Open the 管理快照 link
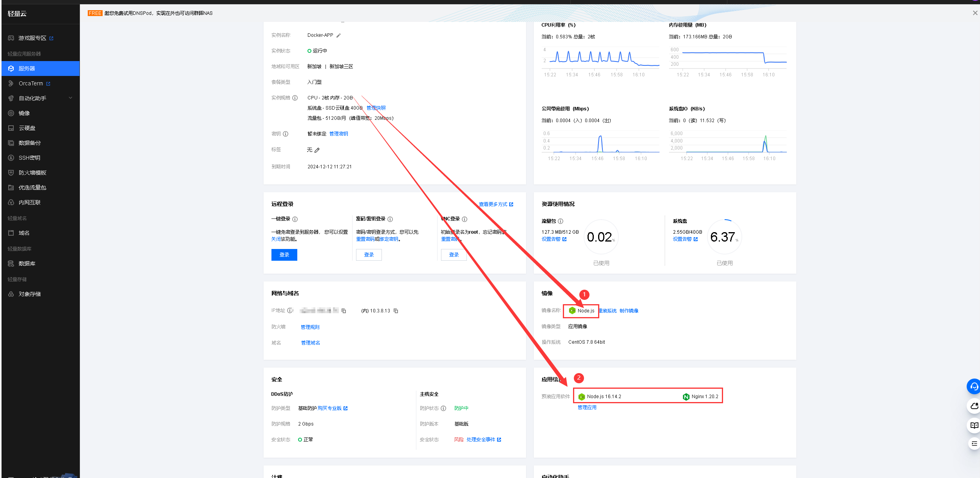The height and width of the screenshot is (478, 980). pyautogui.click(x=376, y=108)
